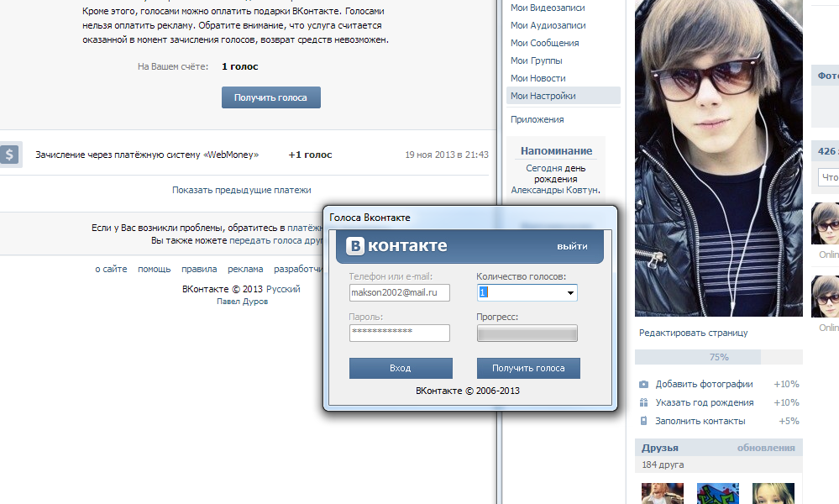Click the Прогресс bar in the dialog

pos(527,333)
